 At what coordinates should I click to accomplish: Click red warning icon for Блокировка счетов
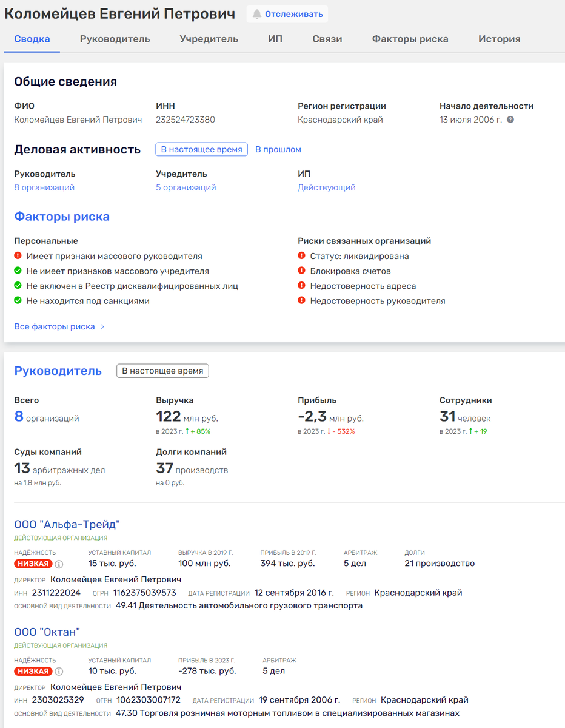302,271
